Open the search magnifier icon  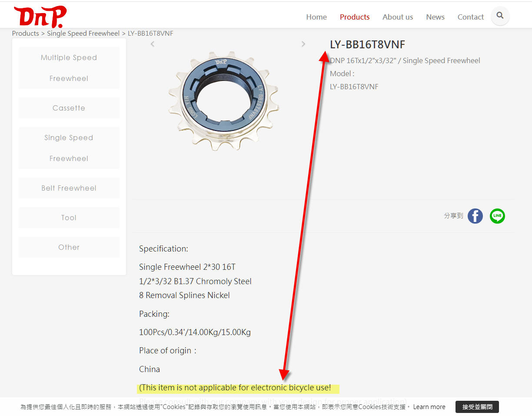[500, 16]
